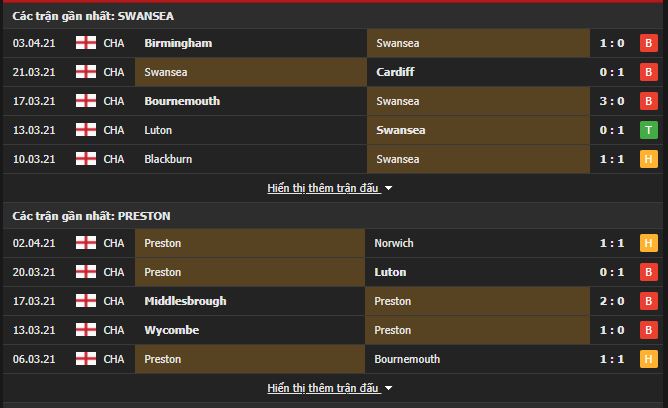Screen dimensions: 668x408
Task: Expand more Preston matches via dropdown arrow
Action: click(x=388, y=388)
